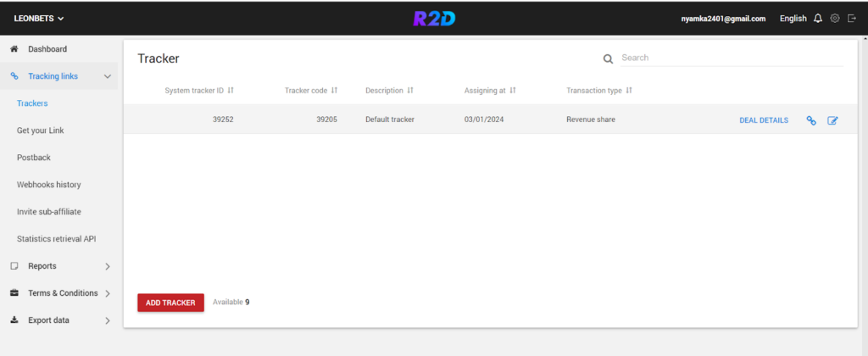Click account email nyamka2401@gmail.com
The image size is (868, 356).
coord(723,19)
